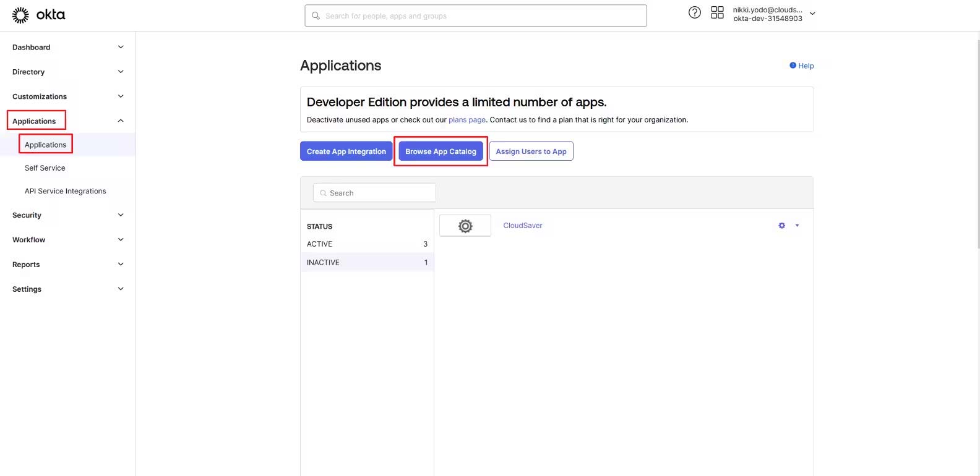Open the plans page link
The width and height of the screenshot is (980, 476).
click(x=466, y=120)
